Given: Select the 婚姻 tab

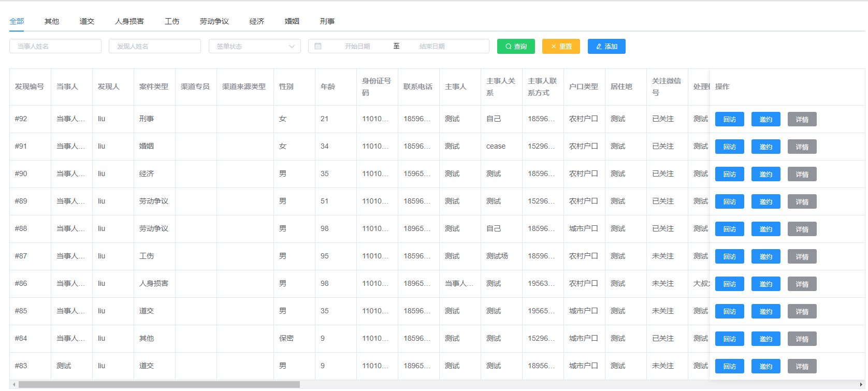Looking at the screenshot, I should tap(292, 21).
